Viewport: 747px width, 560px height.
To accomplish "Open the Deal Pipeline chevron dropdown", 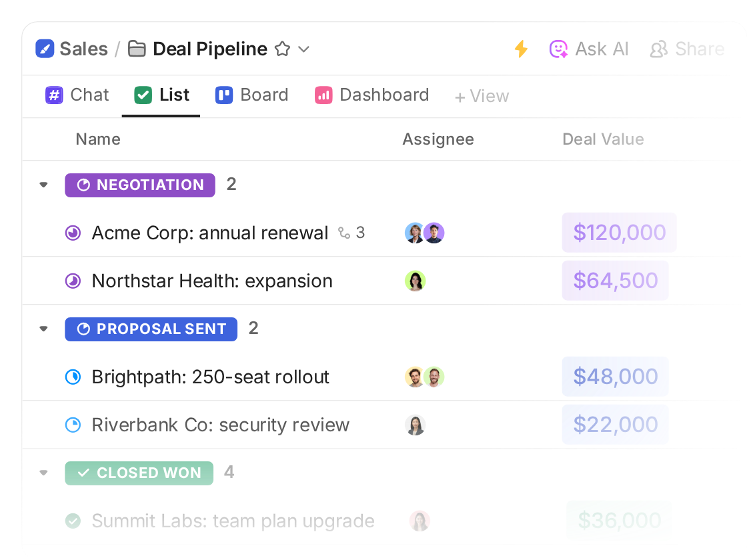I will [x=304, y=49].
